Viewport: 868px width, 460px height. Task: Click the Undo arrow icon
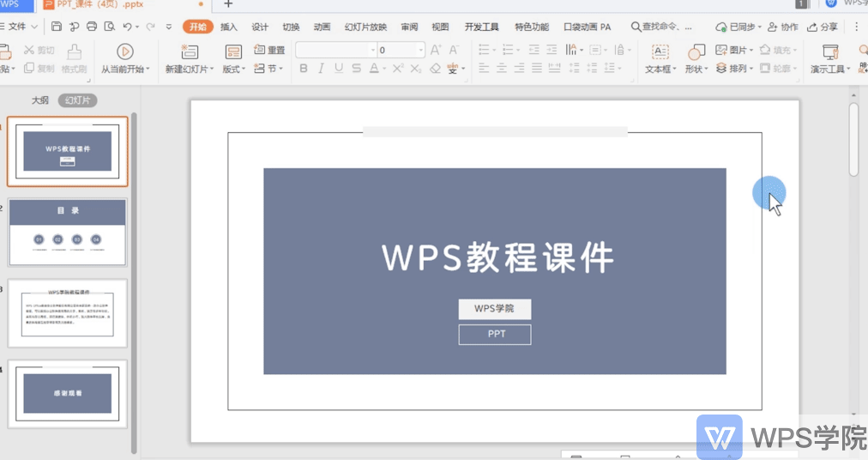pyautogui.click(x=127, y=26)
